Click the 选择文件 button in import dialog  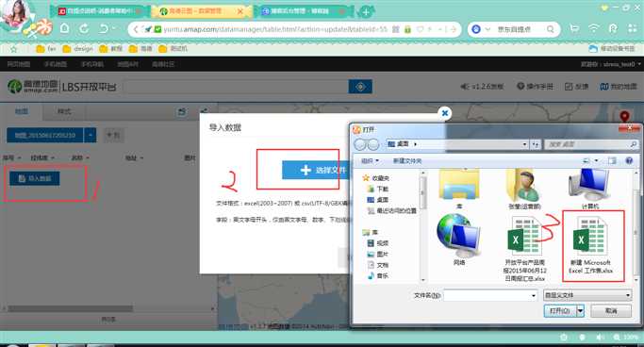point(316,170)
